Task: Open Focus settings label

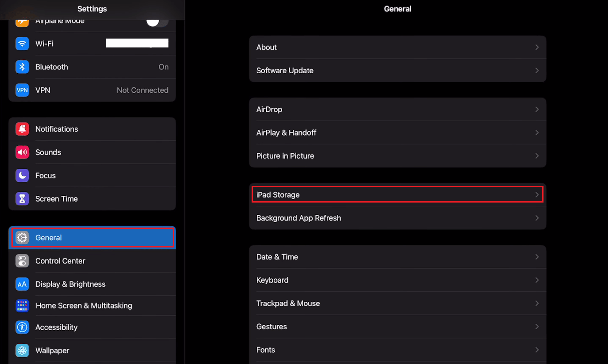Action: point(45,175)
